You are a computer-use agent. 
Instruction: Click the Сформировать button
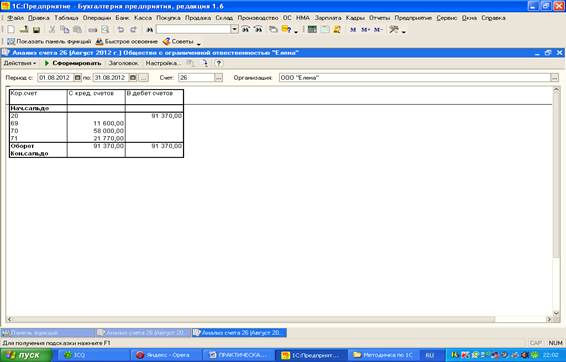pos(73,63)
